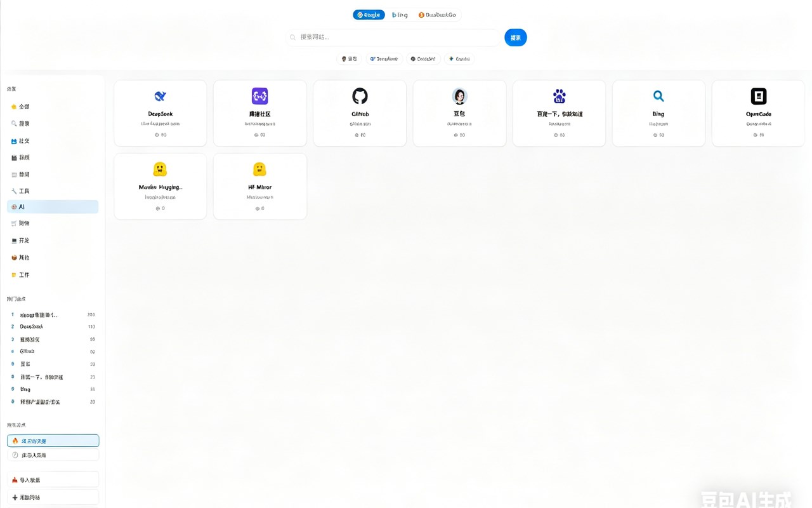Click the 豆包 quick chip under search bar
The height and width of the screenshot is (508, 812).
pos(350,59)
